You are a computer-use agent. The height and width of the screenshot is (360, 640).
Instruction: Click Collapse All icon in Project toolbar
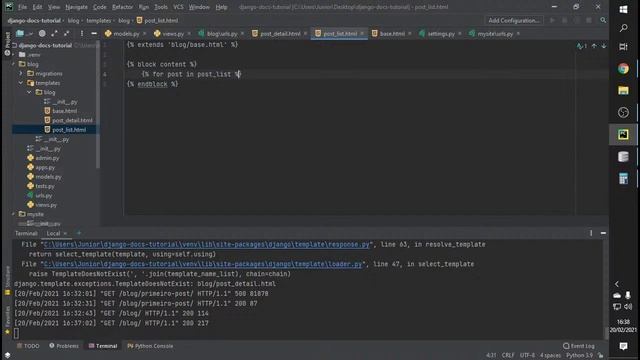[67, 33]
